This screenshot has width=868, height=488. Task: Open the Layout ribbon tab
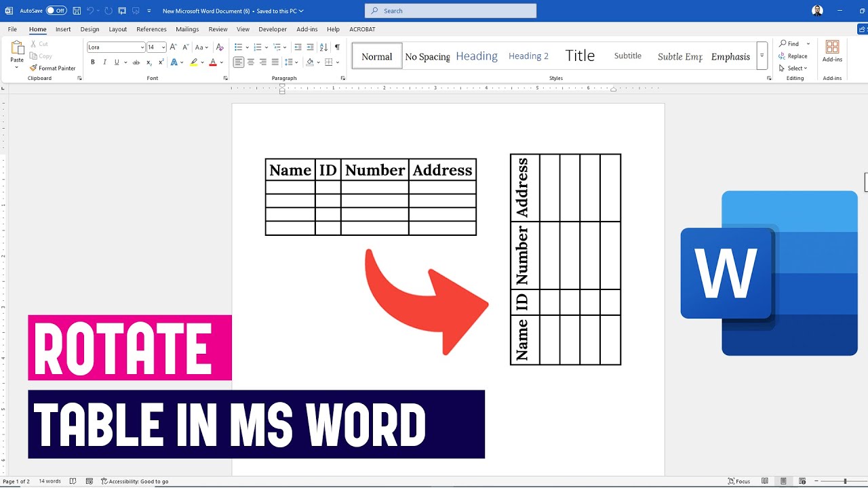point(118,29)
